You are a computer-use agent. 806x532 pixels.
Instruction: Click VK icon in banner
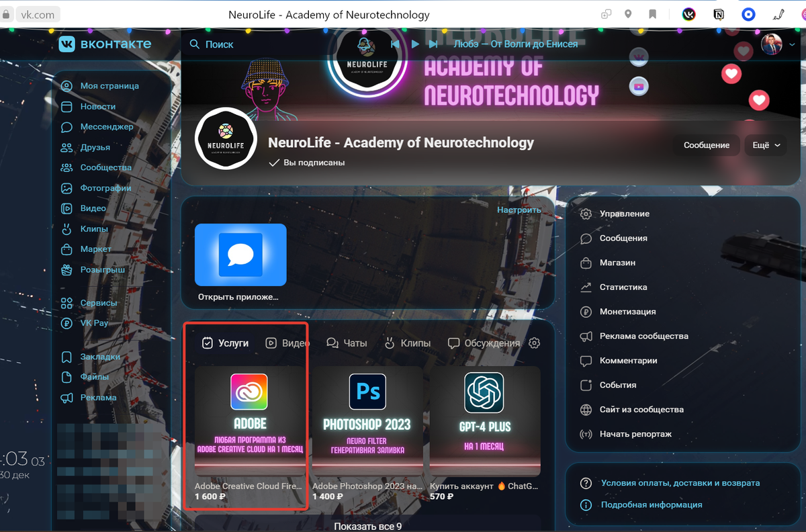click(639, 57)
